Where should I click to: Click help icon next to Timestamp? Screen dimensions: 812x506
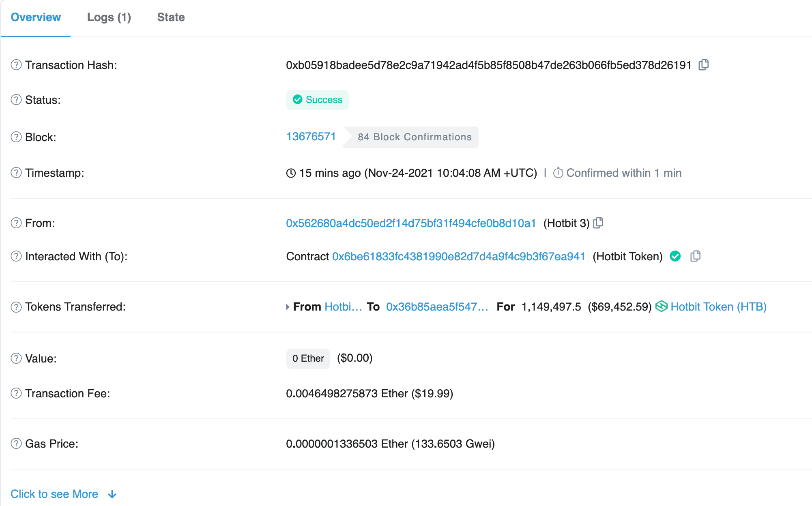pyautogui.click(x=16, y=173)
